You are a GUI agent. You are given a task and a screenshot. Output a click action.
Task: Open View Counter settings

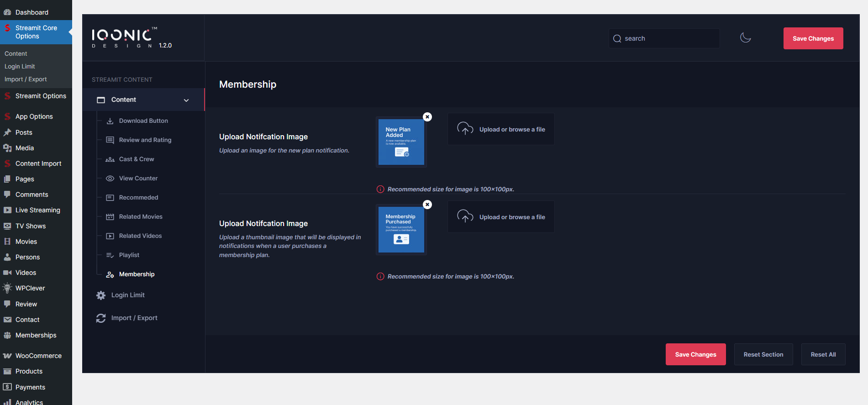point(138,179)
